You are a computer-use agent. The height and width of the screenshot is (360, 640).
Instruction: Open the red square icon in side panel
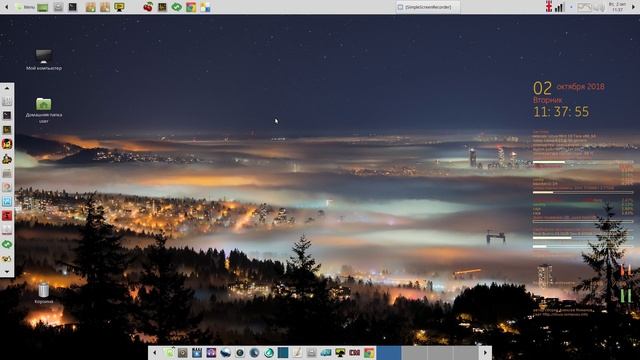tap(7, 216)
